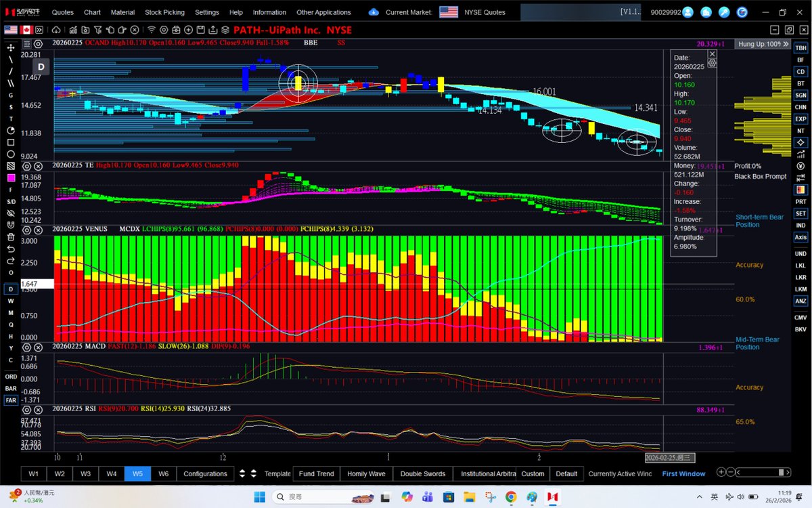Click the WiFi signal toolbar icon
The image size is (812, 508).
152,30
